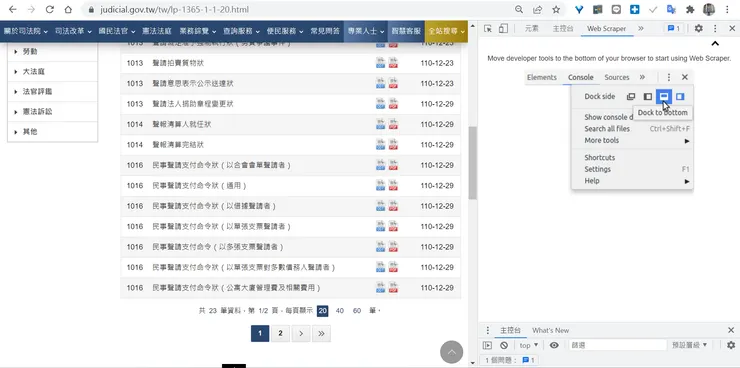
Task: Open the 常見問答 nav link
Action: pos(325,31)
